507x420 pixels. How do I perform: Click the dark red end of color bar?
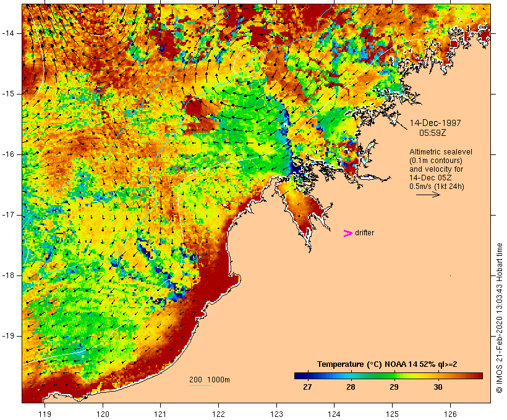(x=479, y=376)
